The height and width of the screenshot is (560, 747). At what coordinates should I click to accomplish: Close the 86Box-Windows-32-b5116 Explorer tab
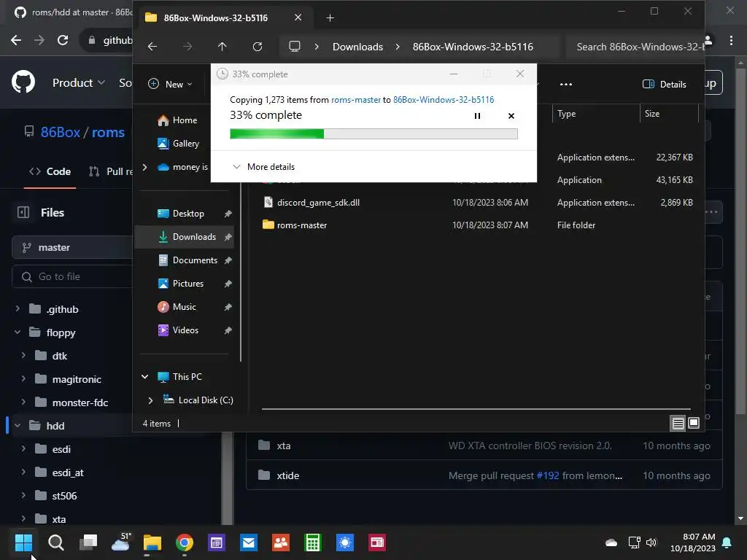(x=298, y=17)
